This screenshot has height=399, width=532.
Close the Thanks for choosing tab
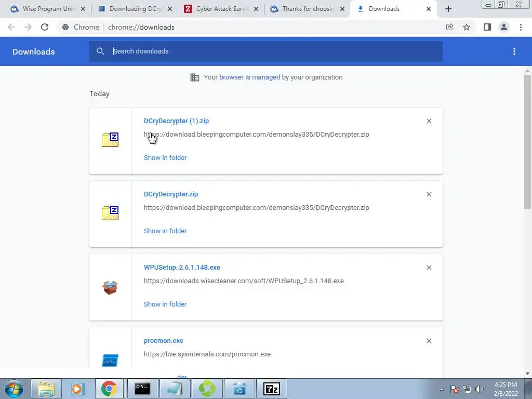click(343, 9)
